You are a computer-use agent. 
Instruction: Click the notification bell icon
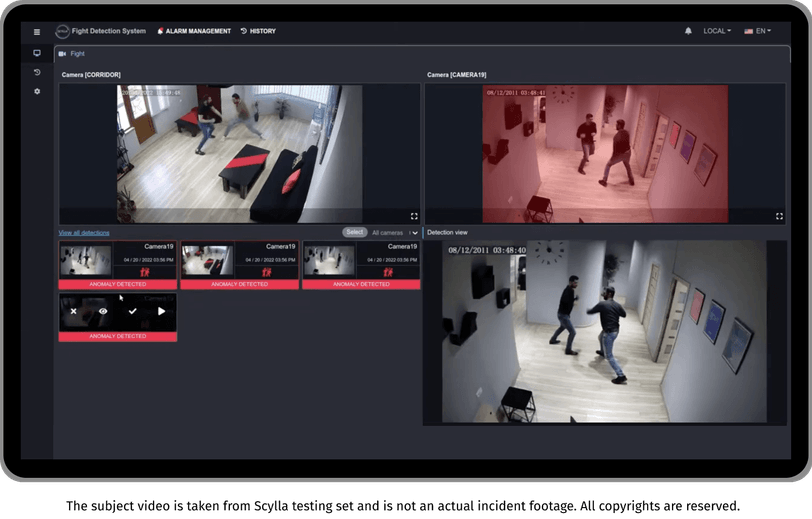click(688, 31)
